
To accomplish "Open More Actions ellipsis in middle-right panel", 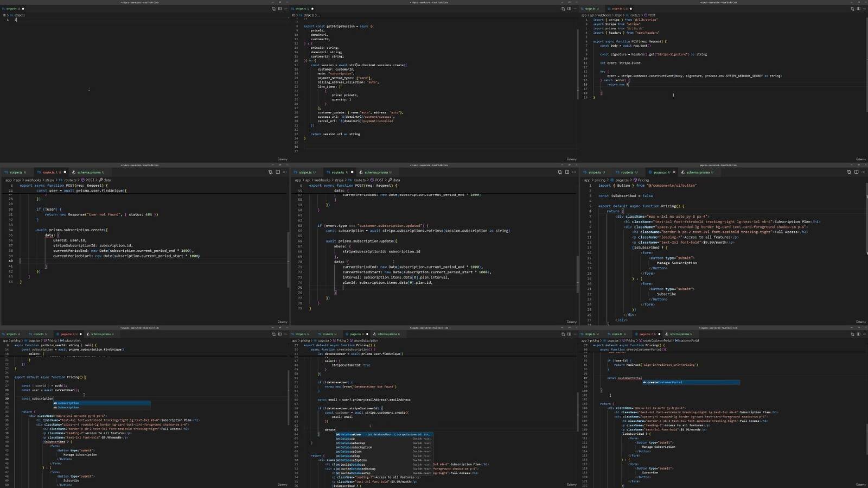I will 863,172.
